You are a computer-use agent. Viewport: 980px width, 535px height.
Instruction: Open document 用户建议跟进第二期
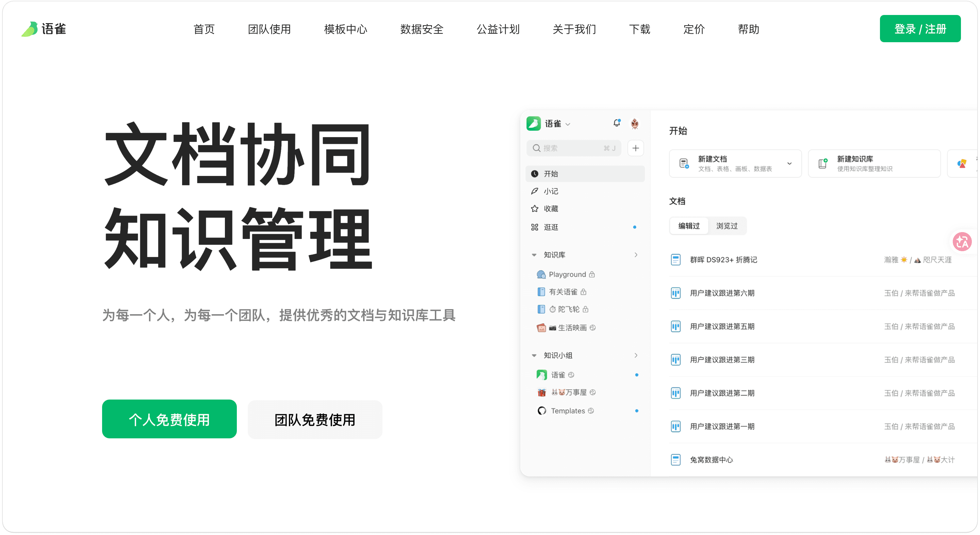pos(722,393)
